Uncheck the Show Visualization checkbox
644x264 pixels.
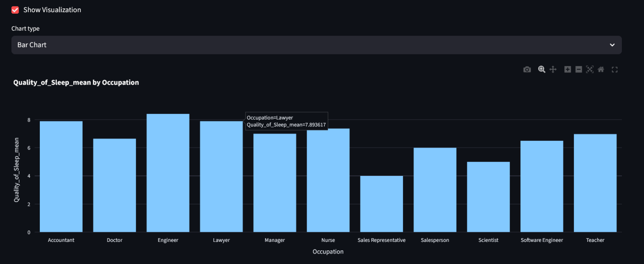tap(15, 10)
